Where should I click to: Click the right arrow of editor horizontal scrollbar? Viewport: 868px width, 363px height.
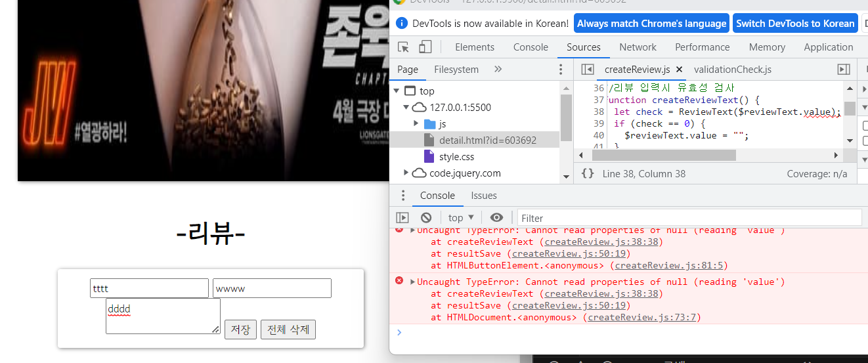(836, 156)
